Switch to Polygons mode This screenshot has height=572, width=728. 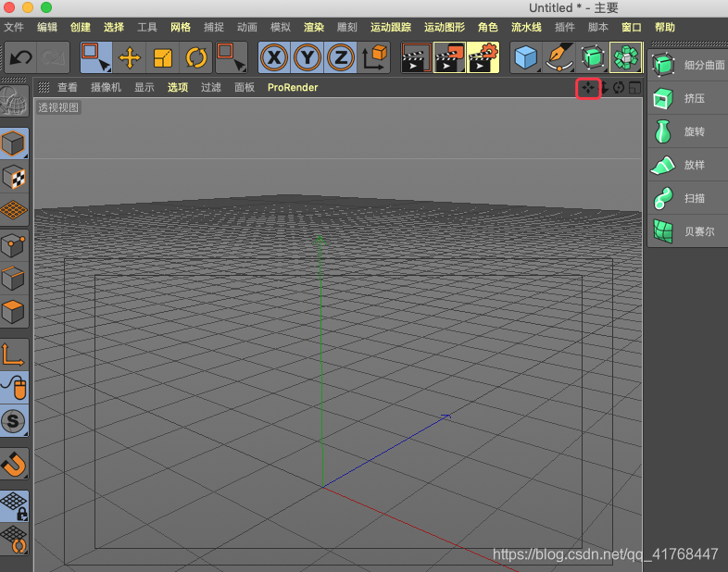pyautogui.click(x=14, y=312)
